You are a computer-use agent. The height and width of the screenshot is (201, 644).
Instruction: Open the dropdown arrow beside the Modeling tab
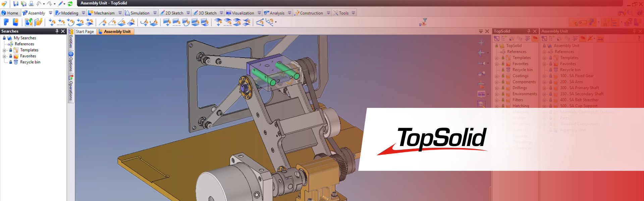click(84, 13)
